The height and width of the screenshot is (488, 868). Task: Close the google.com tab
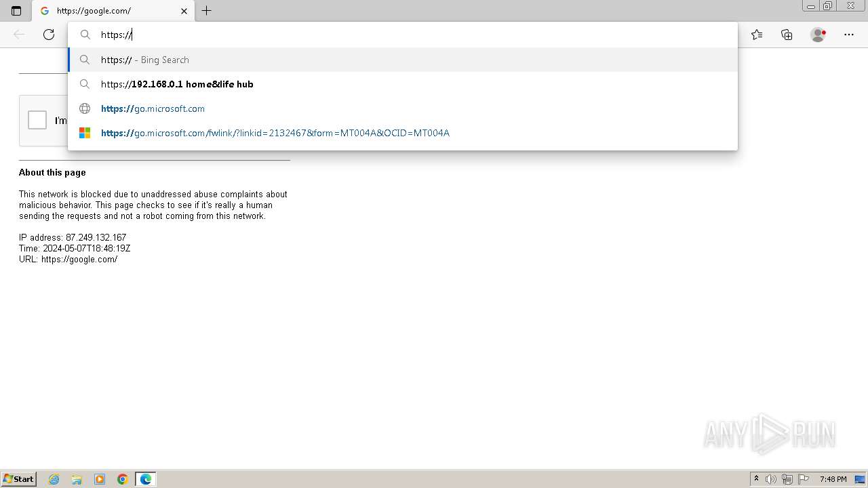pos(184,11)
